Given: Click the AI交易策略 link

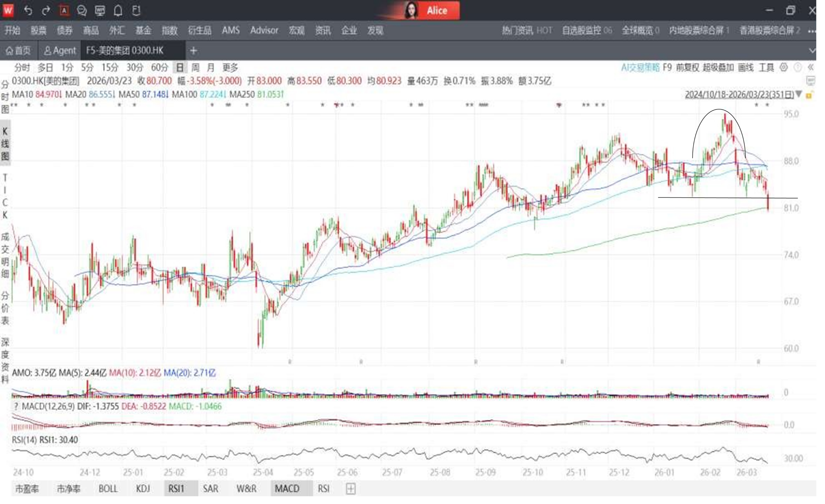Looking at the screenshot, I should [x=640, y=68].
